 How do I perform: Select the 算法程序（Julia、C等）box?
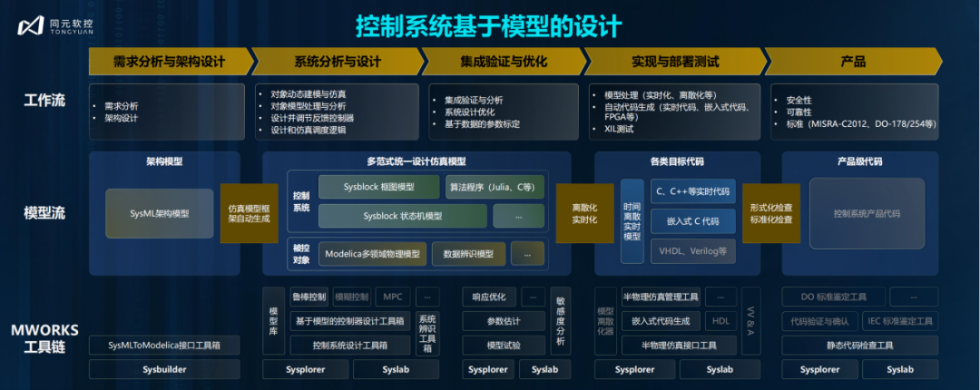pos(495,186)
